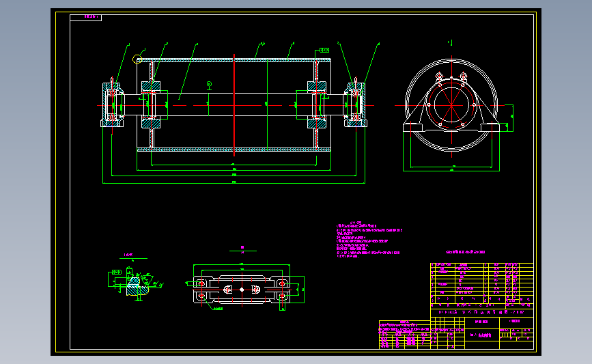This screenshot has height=364, width=592.
Task: Select the end view base width dimension
Action: [x=451, y=171]
